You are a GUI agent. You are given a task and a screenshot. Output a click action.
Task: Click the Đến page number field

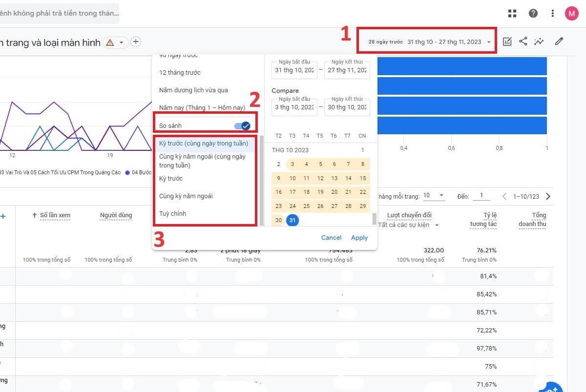(x=481, y=196)
